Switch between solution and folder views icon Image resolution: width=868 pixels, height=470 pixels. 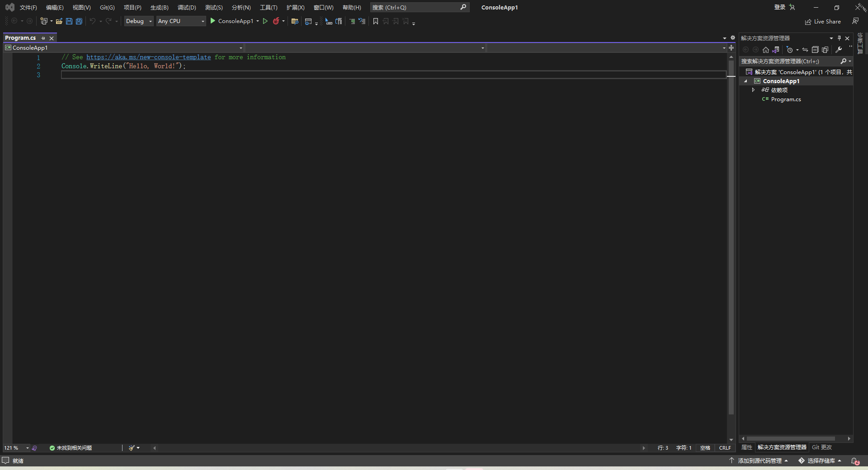pyautogui.click(x=776, y=50)
